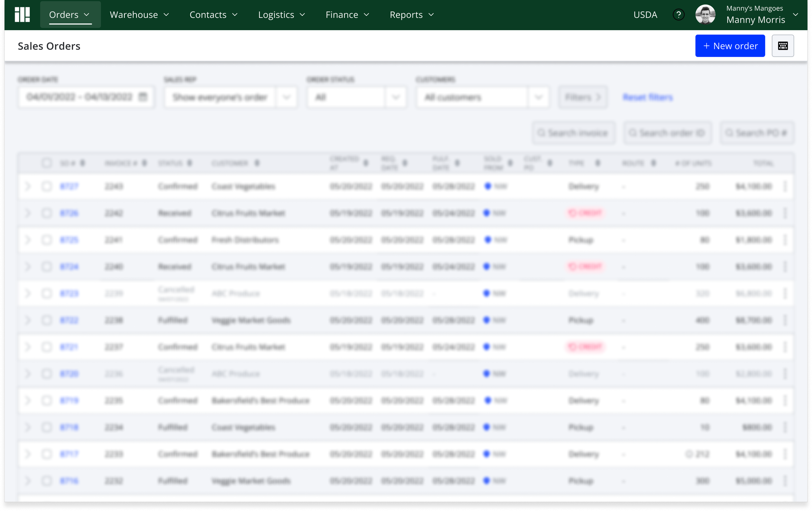The image size is (812, 511).
Task: Click the Reset filters link
Action: tap(647, 97)
